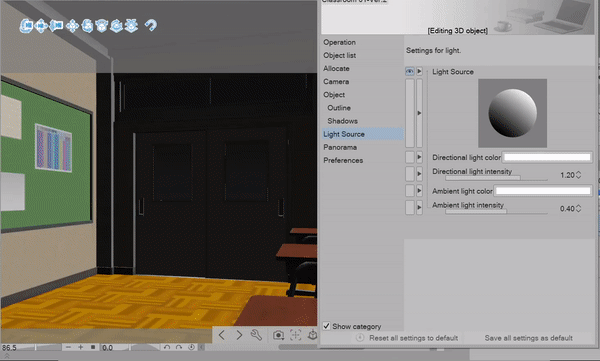Click the camera preset icon
The height and width of the screenshot is (361, 600).
pyautogui.click(x=279, y=335)
